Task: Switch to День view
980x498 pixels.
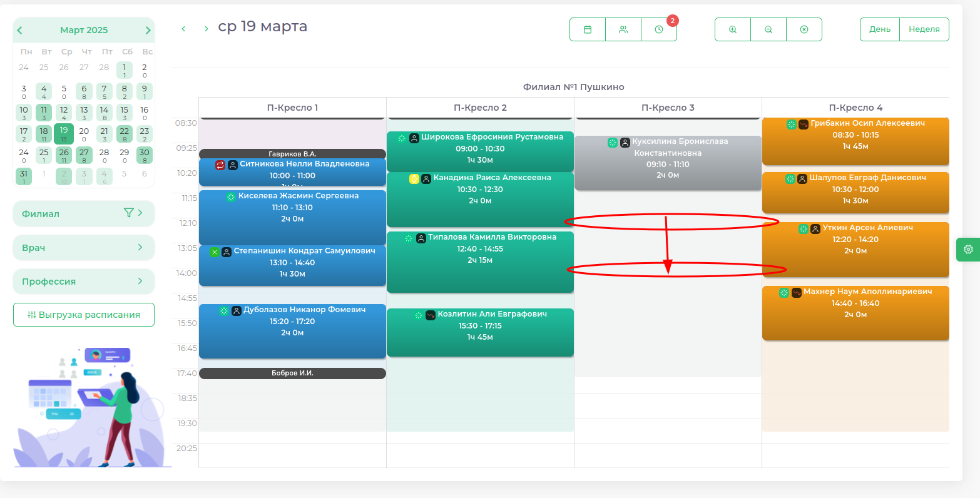Action: (x=879, y=29)
